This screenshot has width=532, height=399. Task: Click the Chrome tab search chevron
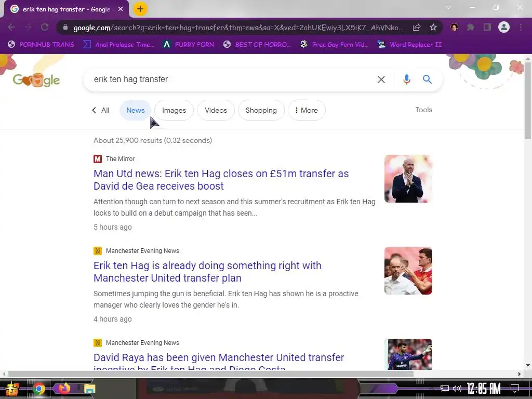(448, 7)
